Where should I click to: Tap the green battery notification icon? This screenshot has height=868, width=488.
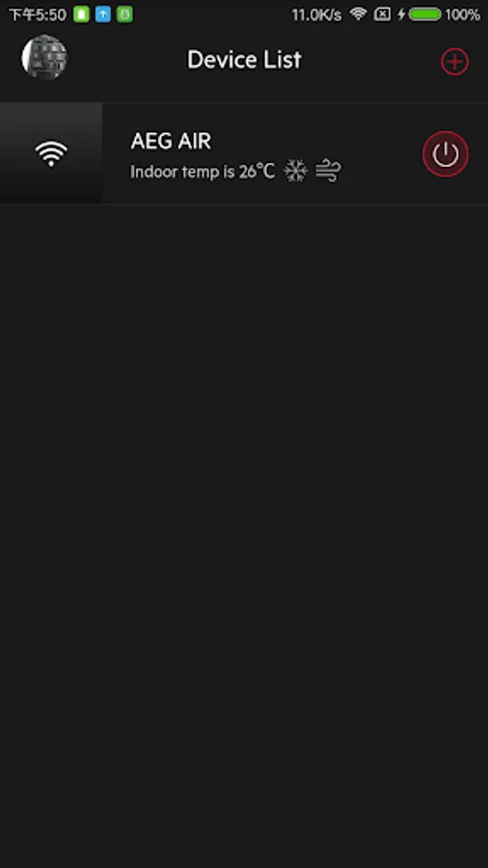(81, 14)
